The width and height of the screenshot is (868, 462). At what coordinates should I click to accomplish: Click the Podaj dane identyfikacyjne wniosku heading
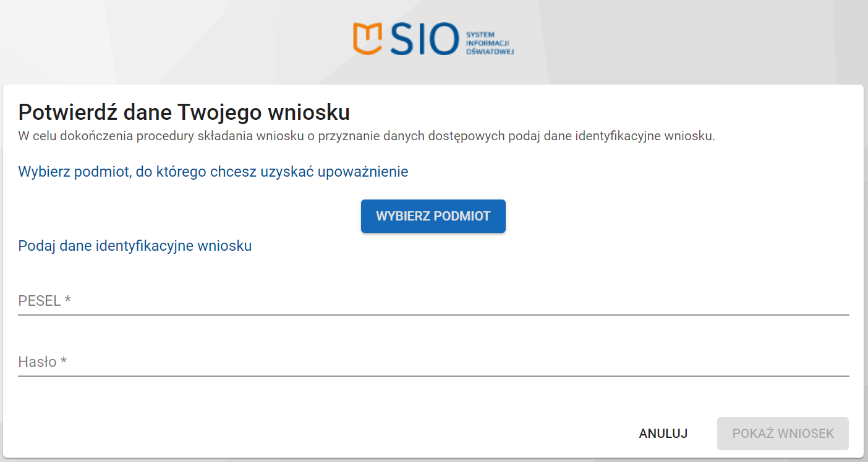point(134,245)
